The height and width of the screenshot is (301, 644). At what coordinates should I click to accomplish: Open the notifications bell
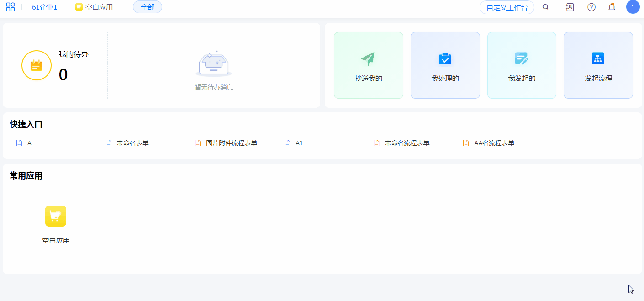click(x=612, y=7)
